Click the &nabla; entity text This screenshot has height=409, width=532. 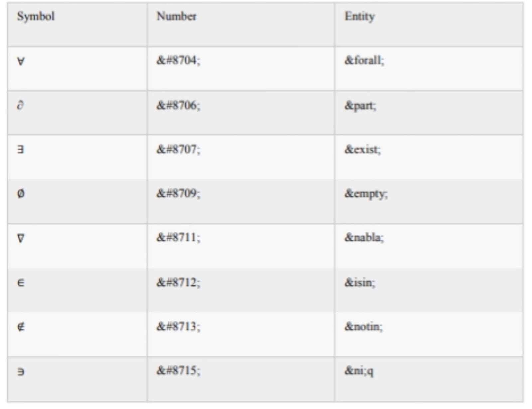point(364,237)
